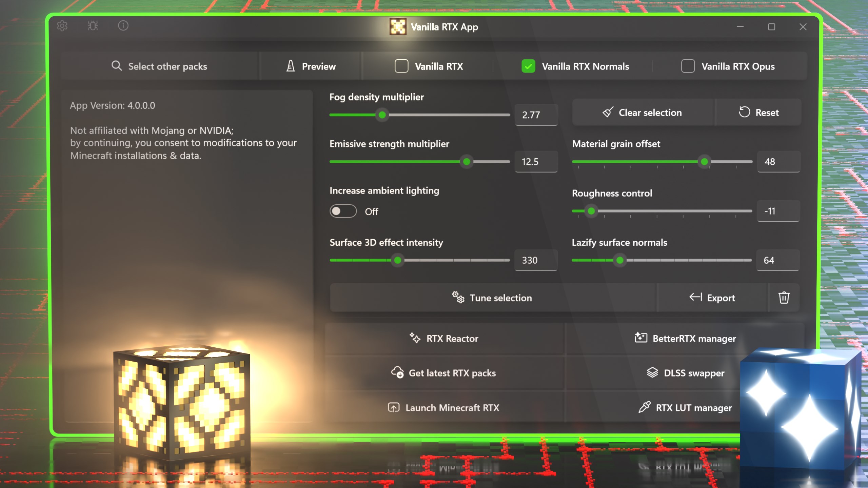This screenshot has width=868, height=488.
Task: Click the Lazify surface normals field 64
Action: [778, 260]
